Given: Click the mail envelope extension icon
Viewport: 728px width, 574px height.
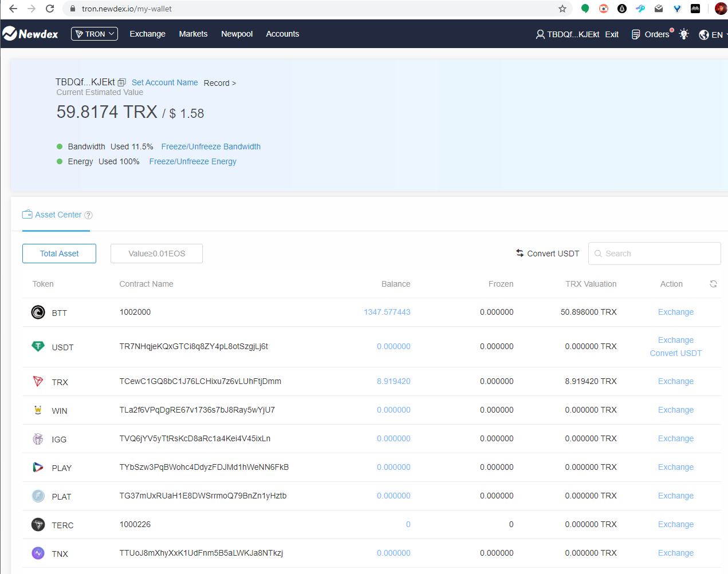Looking at the screenshot, I should coord(659,9).
